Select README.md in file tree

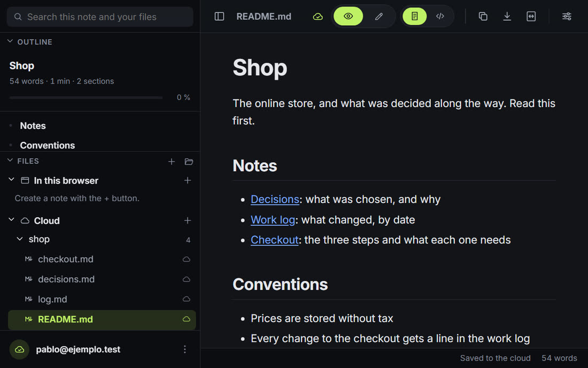tap(102, 320)
